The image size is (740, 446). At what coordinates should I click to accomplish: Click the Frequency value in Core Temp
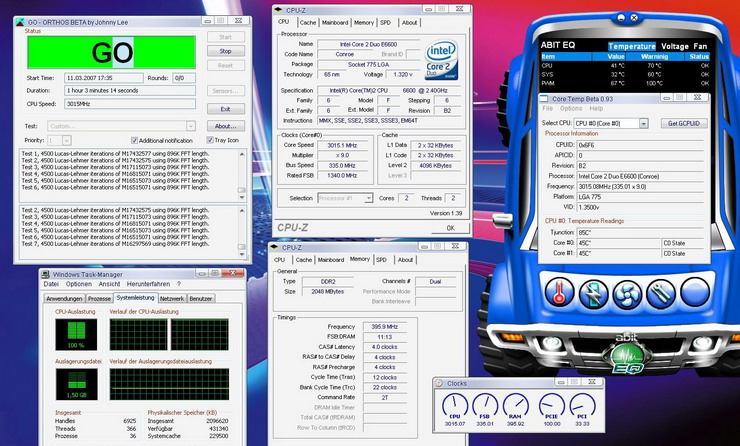click(x=640, y=186)
